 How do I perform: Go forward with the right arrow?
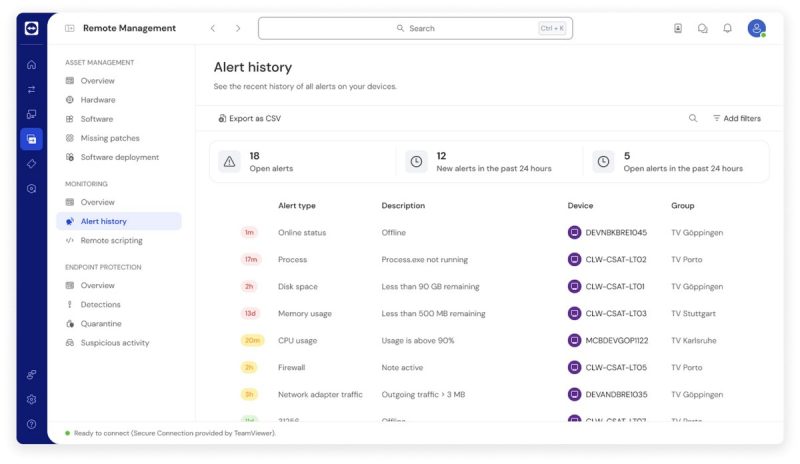click(238, 28)
